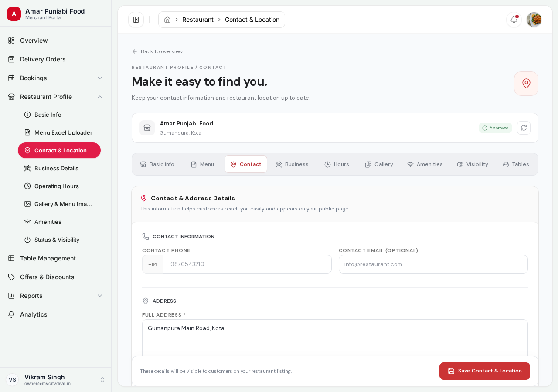558x392 pixels.
Task: Open the notifications bell
Action: tap(514, 20)
